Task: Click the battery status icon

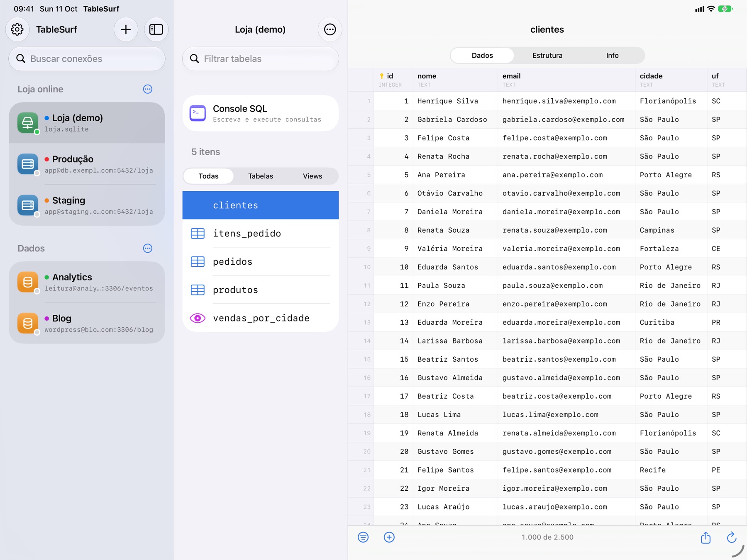Action: (x=725, y=9)
